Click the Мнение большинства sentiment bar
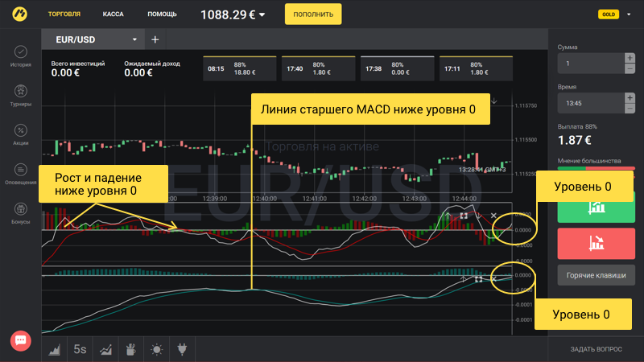The width and height of the screenshot is (644, 362). (x=596, y=168)
